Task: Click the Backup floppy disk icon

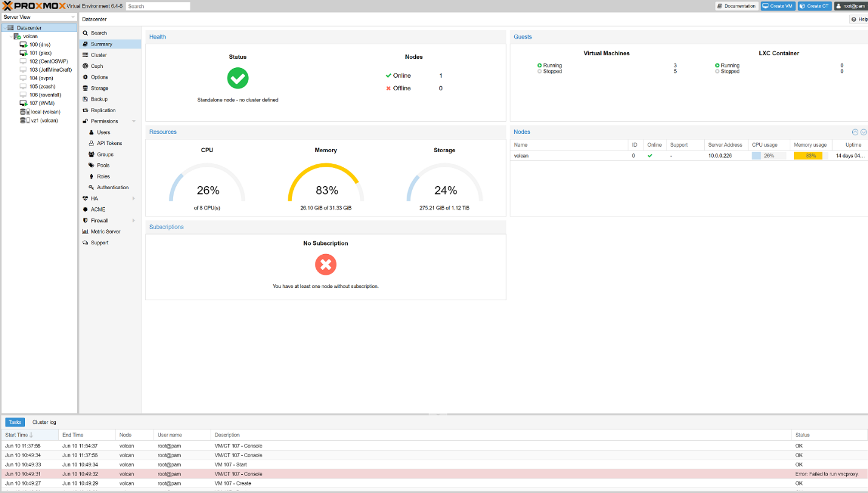Action: pos(86,99)
